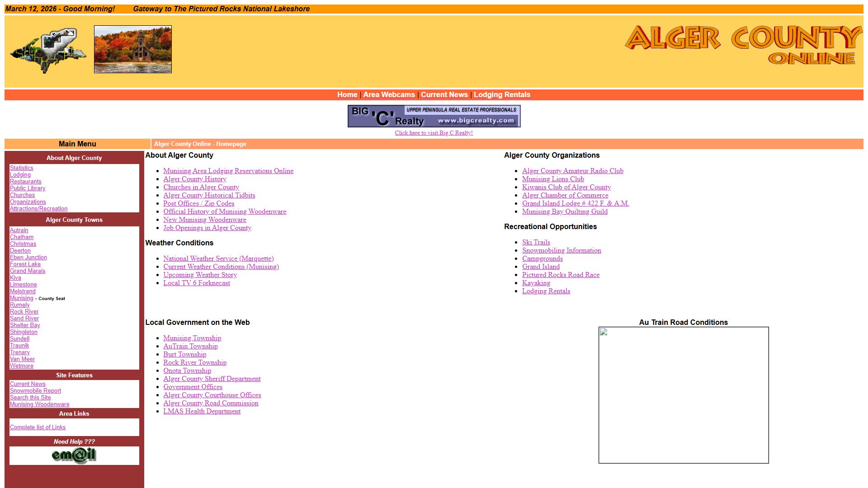Click the visit Big C Realty link
This screenshot has height=488, width=868.
434,133
